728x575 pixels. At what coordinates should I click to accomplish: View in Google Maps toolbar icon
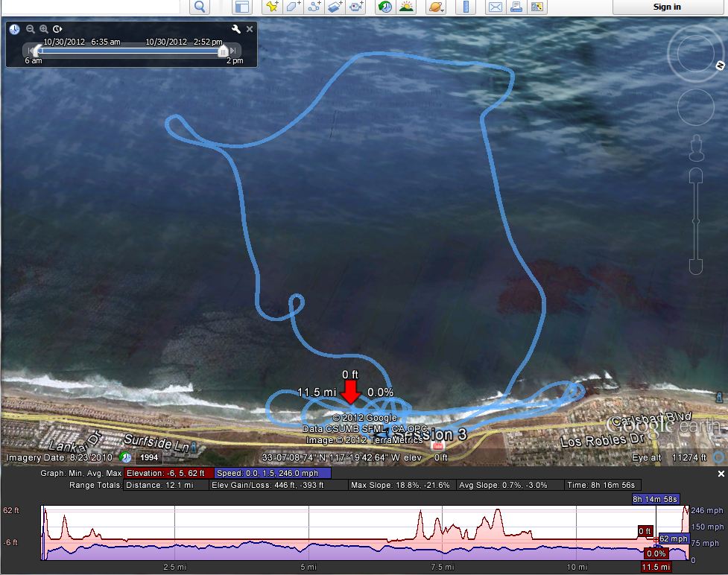point(537,7)
